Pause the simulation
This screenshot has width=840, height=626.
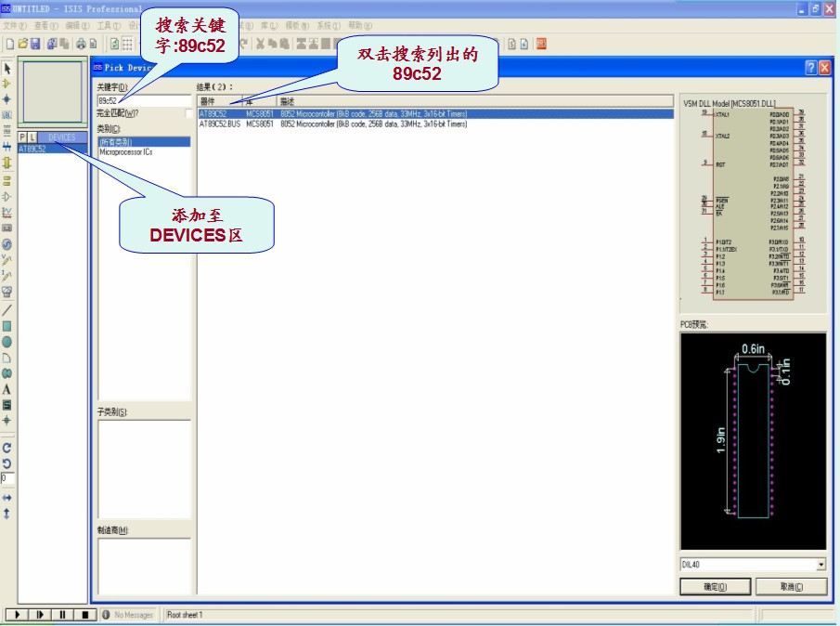click(x=62, y=615)
